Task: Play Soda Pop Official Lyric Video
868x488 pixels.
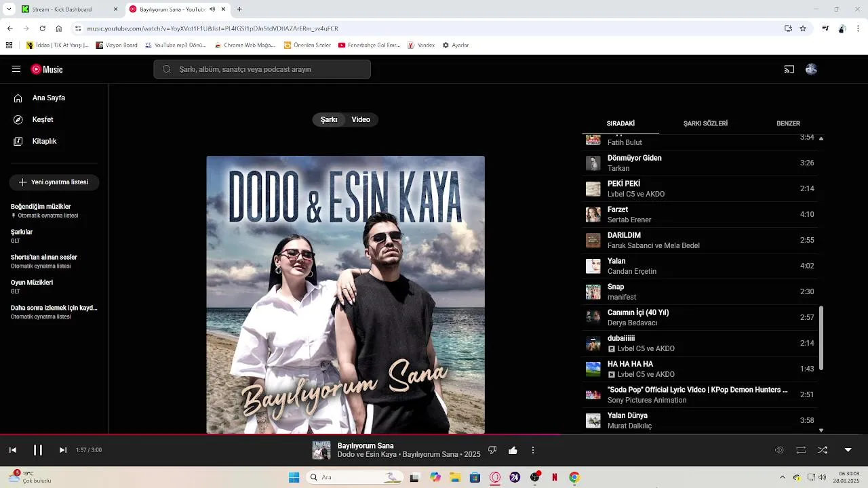Action: 700,395
